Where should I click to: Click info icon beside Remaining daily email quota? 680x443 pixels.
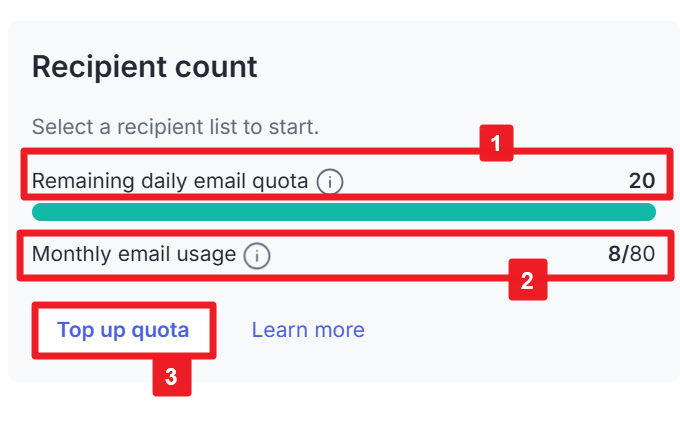point(330,182)
